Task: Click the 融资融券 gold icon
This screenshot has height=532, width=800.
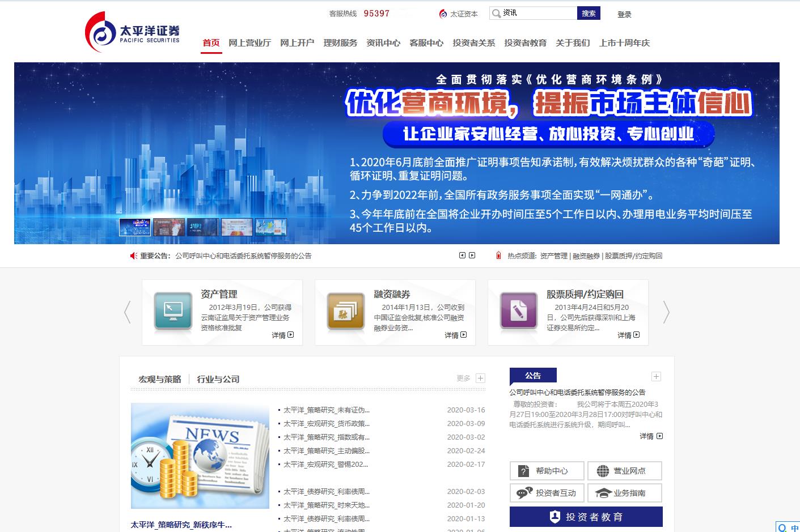Action: point(346,311)
